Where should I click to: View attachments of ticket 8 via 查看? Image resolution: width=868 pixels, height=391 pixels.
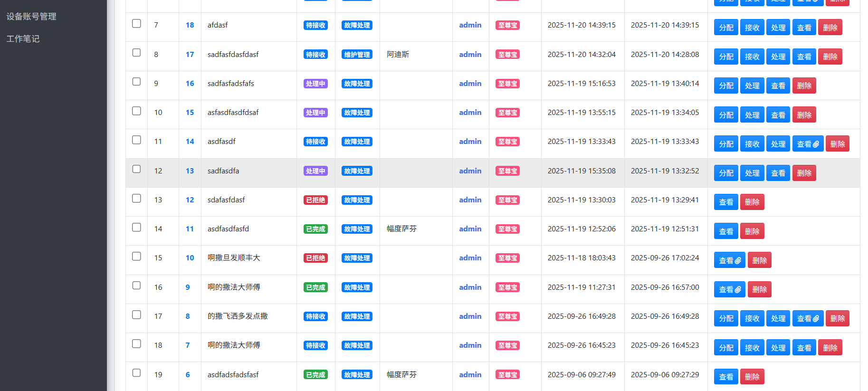tap(808, 318)
